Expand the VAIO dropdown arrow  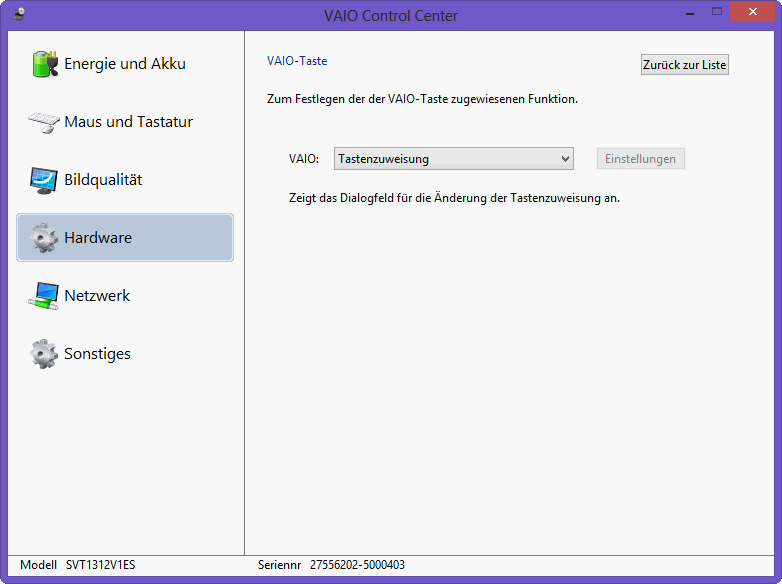(565, 159)
